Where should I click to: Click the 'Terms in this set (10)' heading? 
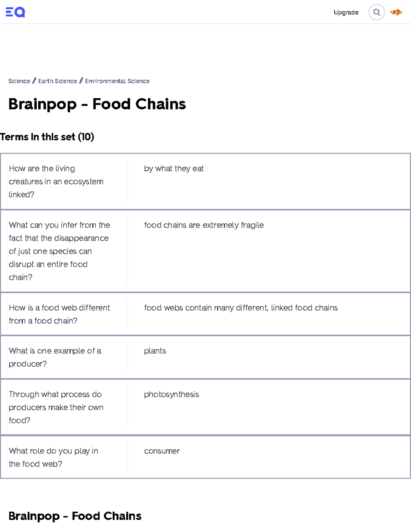coord(47,137)
